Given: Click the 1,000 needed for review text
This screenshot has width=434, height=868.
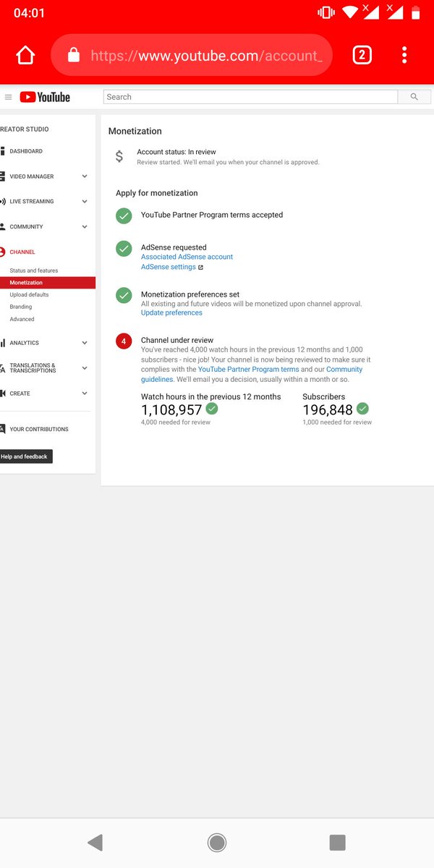Looking at the screenshot, I should (x=337, y=422).
